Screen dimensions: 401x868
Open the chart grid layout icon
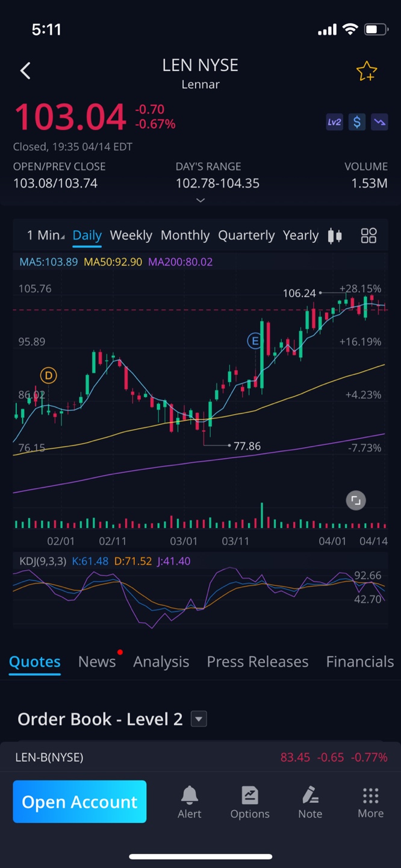tap(368, 236)
